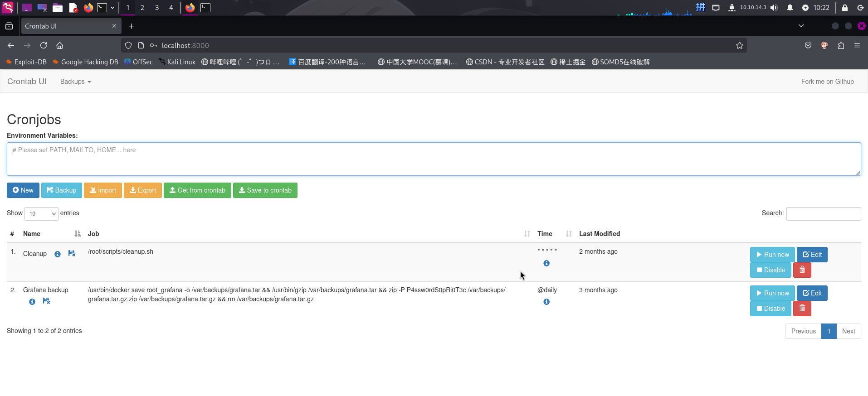
Task: Click the info icon under the @daily schedule
Action: 546,302
